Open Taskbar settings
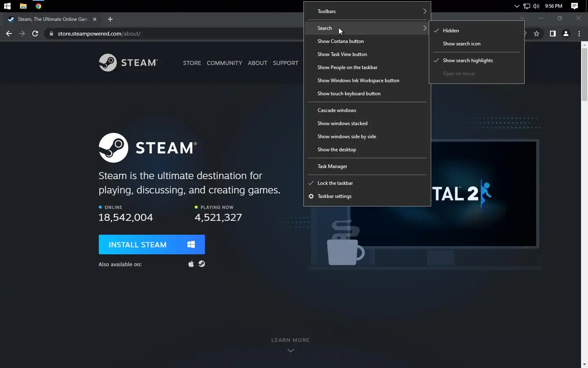The height and width of the screenshot is (368, 588). [x=367, y=196]
